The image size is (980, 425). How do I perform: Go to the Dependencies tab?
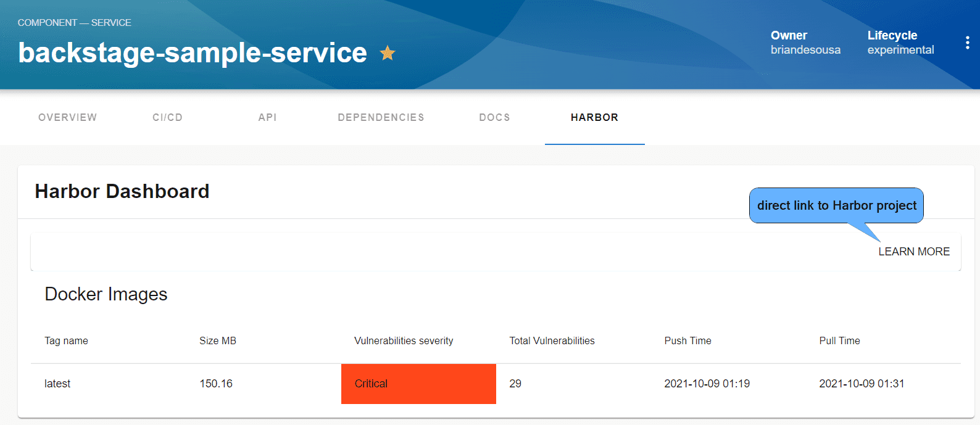tap(381, 117)
